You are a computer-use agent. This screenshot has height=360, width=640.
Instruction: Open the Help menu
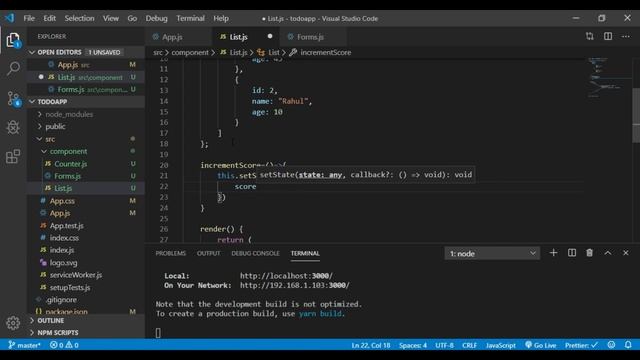point(221,18)
